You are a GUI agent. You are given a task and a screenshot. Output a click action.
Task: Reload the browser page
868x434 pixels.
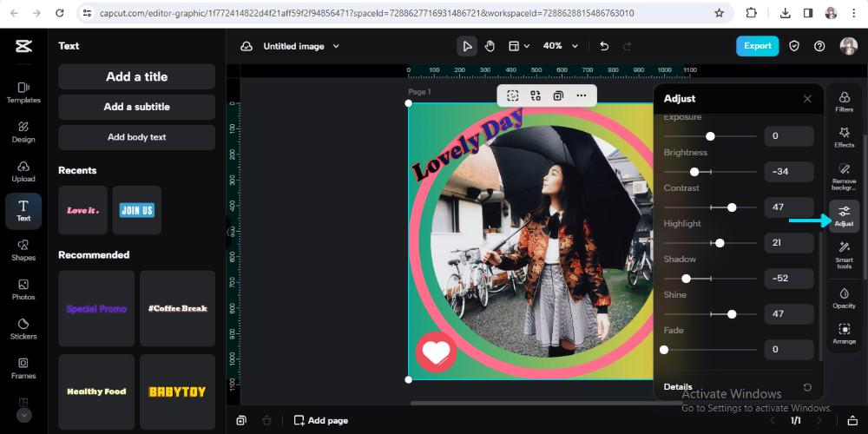[60, 13]
